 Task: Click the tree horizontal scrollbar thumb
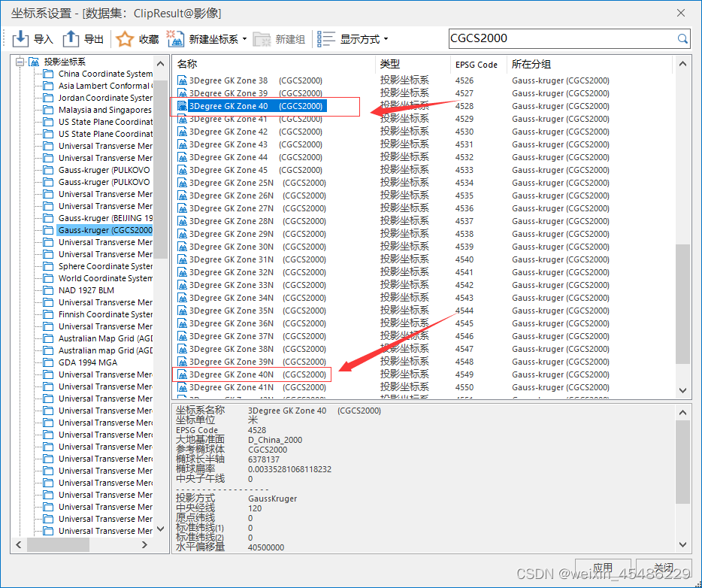point(58,544)
